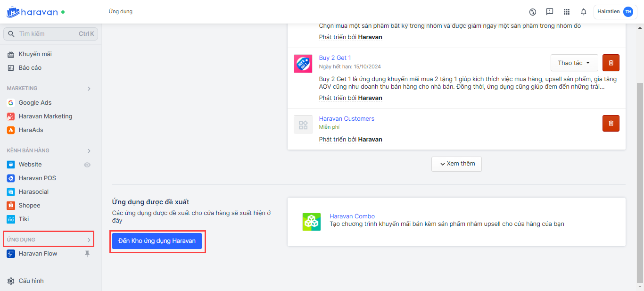Expand the Kênh bán hàng section chevron

pyautogui.click(x=89, y=151)
